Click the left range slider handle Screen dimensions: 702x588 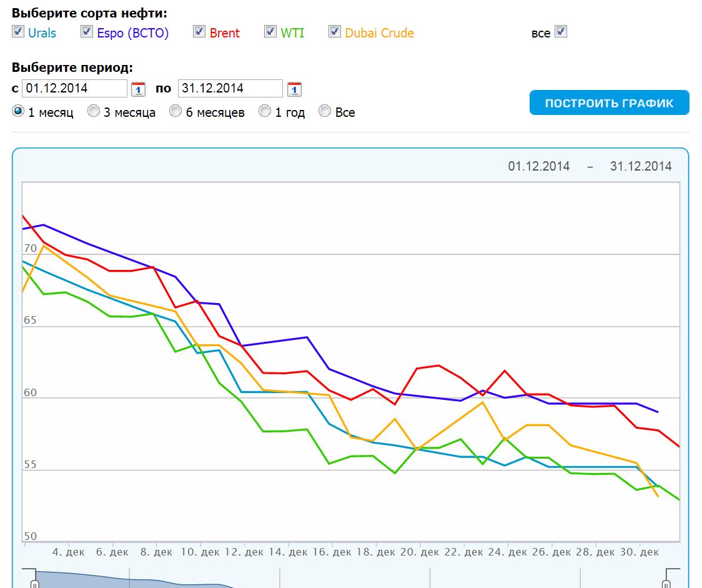point(34,582)
